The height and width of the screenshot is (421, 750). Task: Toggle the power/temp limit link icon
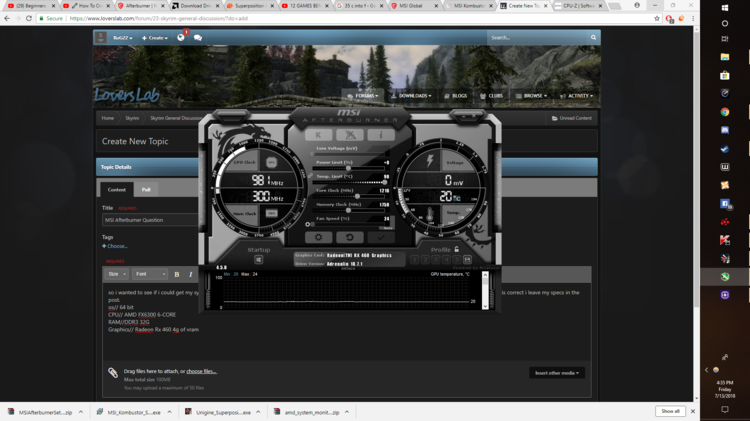coord(310,176)
